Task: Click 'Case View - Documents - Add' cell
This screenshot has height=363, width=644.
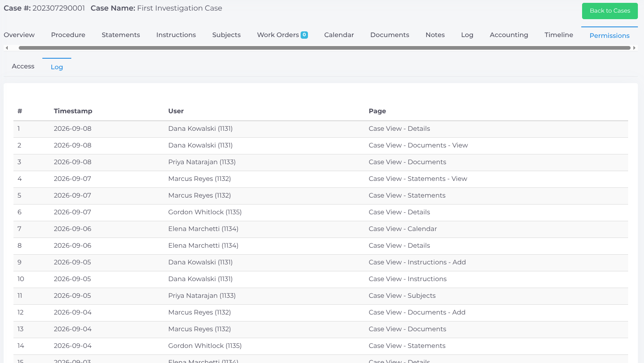Action: pos(417,312)
